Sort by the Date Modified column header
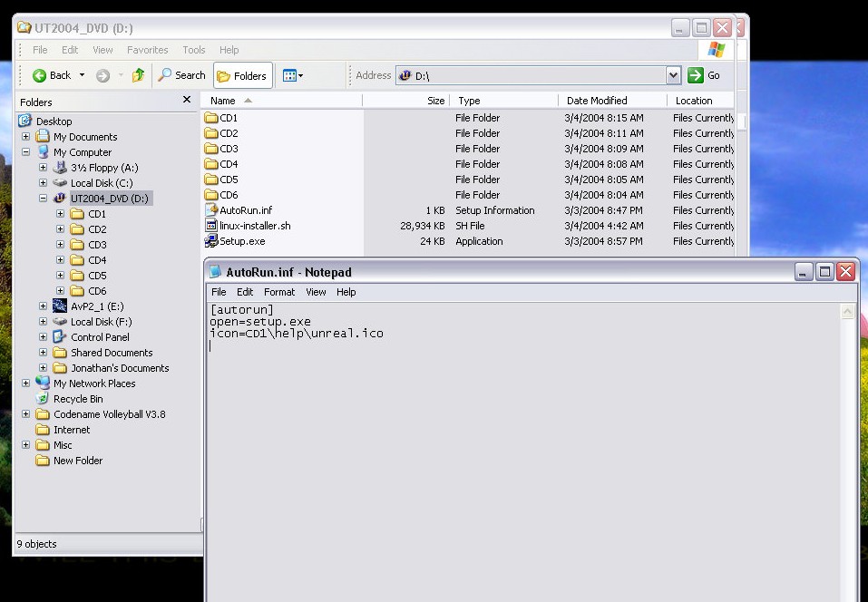Viewport: 868px width, 602px height. click(x=613, y=101)
